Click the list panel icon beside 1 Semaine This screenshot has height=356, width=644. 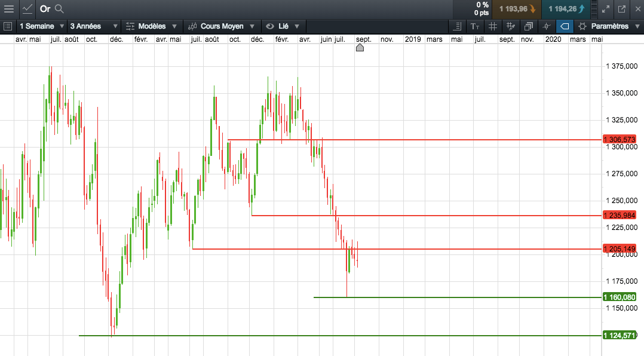[7, 26]
